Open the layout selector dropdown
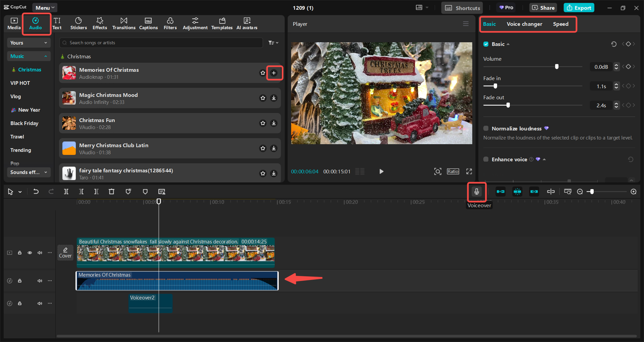 pos(422,8)
